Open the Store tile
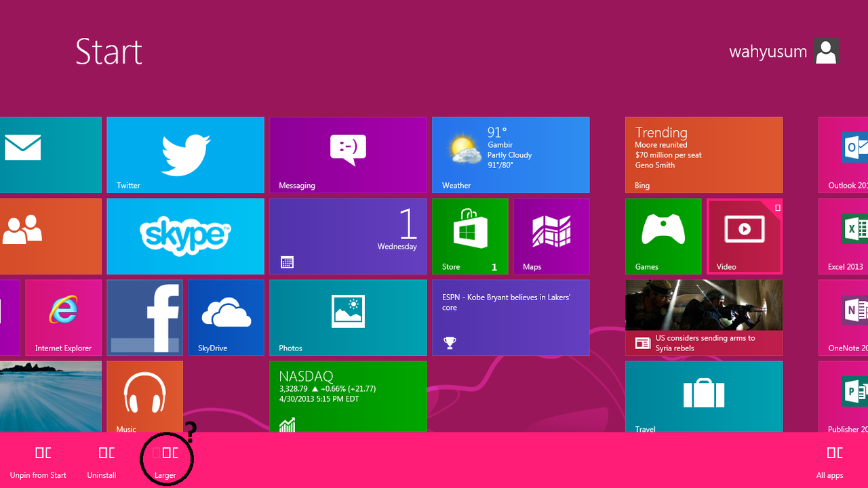Screen dimensions: 868x488 coord(470,237)
